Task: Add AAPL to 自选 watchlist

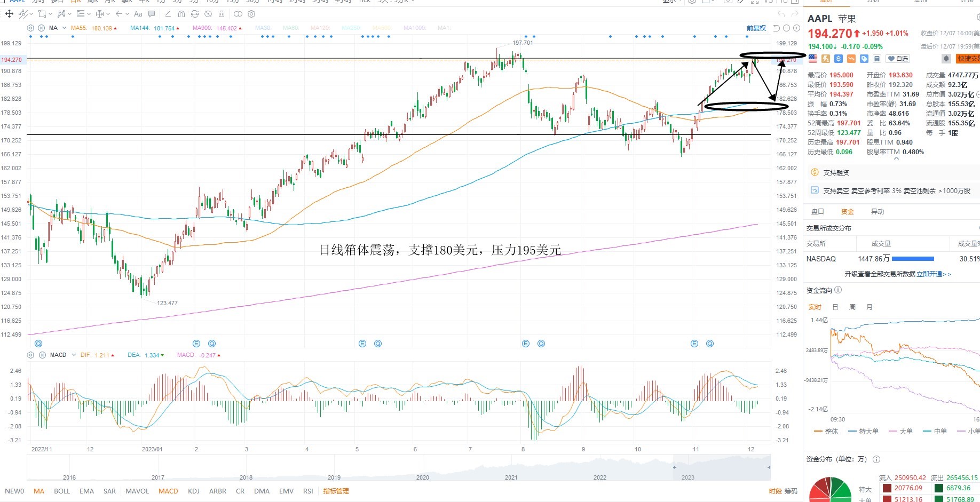Action: (898, 59)
